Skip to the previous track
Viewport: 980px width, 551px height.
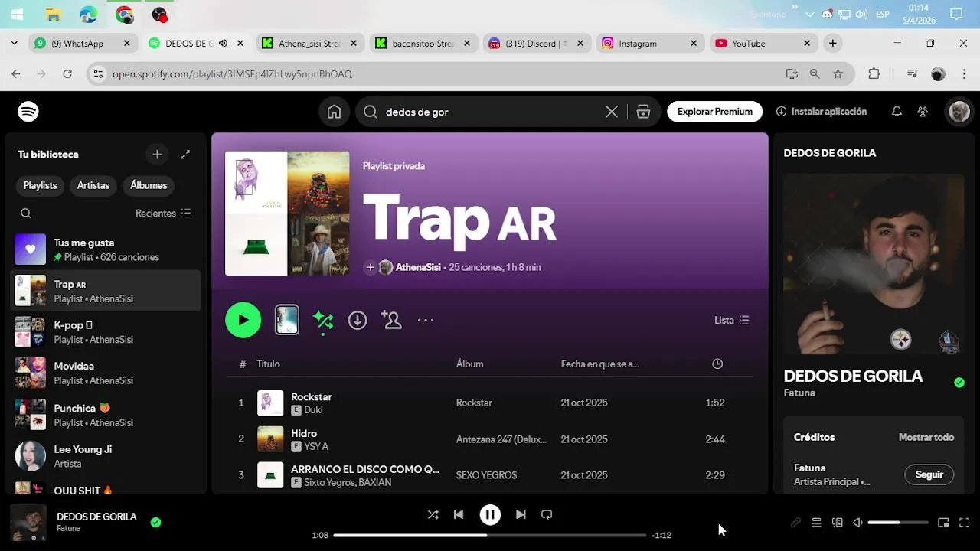pyautogui.click(x=459, y=515)
